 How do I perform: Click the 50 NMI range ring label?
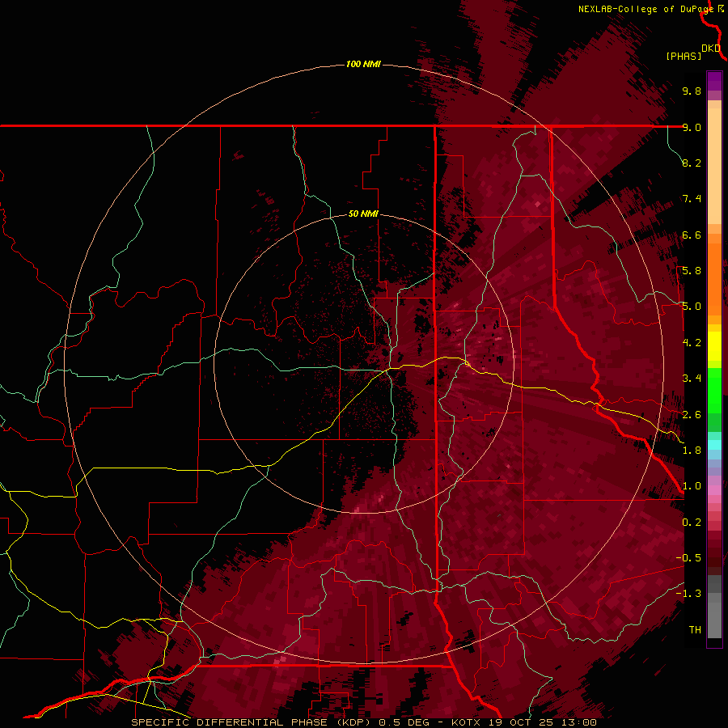[363, 214]
